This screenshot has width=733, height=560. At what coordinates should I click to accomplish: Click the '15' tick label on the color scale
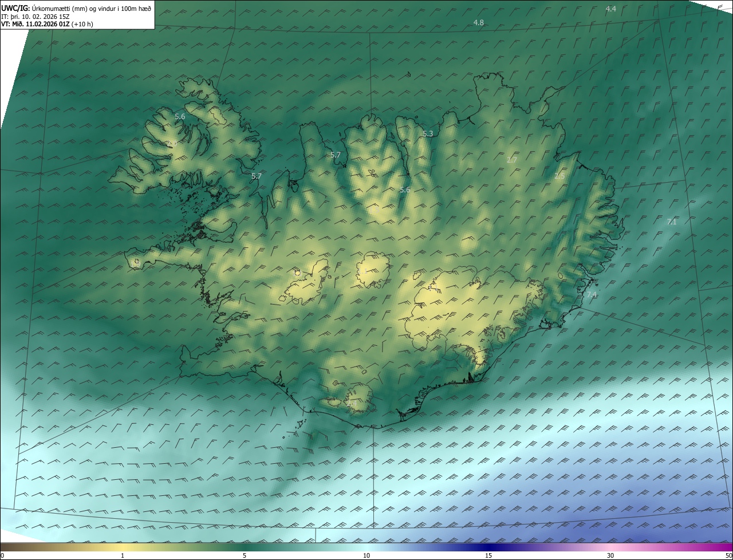tap(488, 555)
